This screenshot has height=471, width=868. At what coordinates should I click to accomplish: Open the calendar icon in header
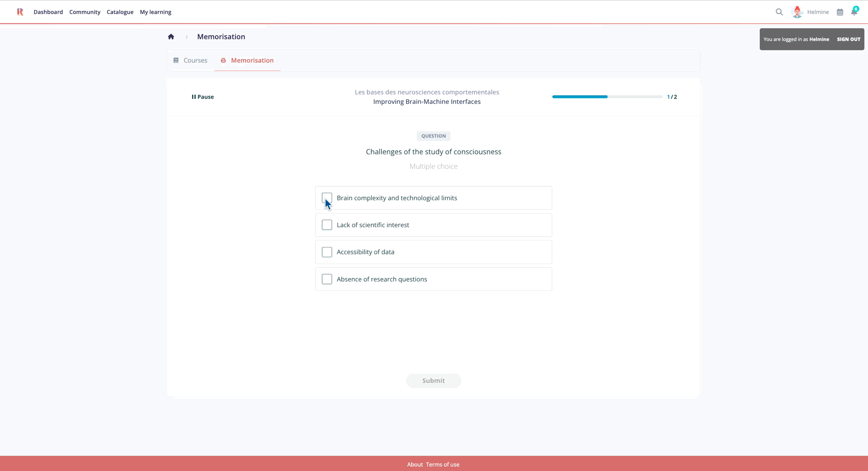(x=840, y=12)
